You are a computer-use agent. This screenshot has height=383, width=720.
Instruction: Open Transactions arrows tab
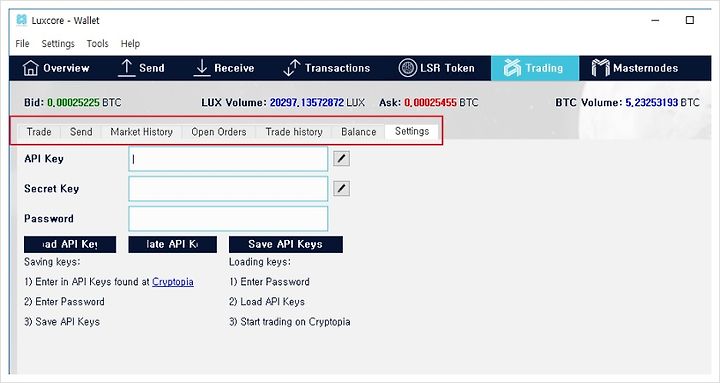[292, 68]
